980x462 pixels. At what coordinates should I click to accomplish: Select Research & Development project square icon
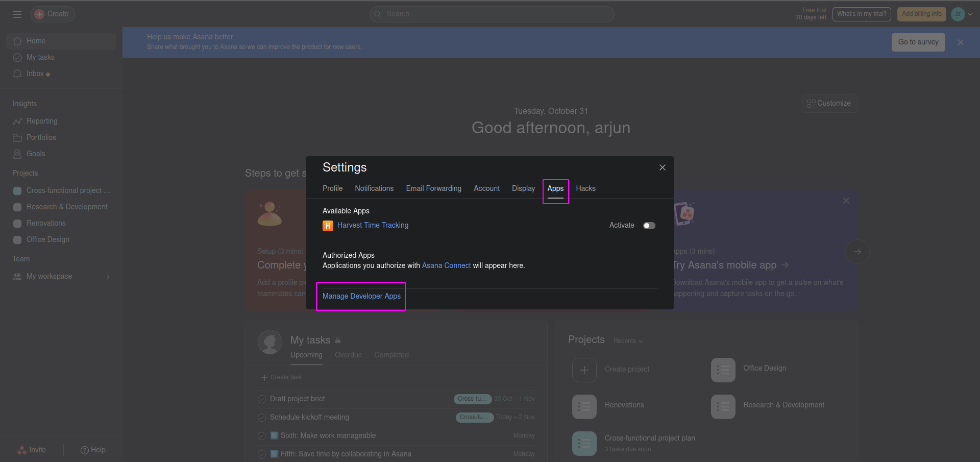coord(17,207)
